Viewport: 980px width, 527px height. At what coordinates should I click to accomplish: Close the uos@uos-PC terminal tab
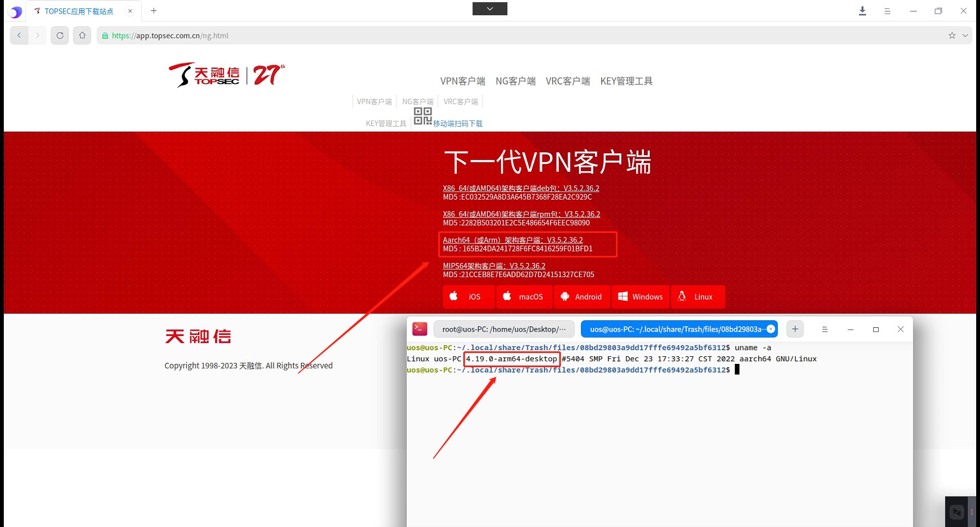pyautogui.click(x=771, y=329)
